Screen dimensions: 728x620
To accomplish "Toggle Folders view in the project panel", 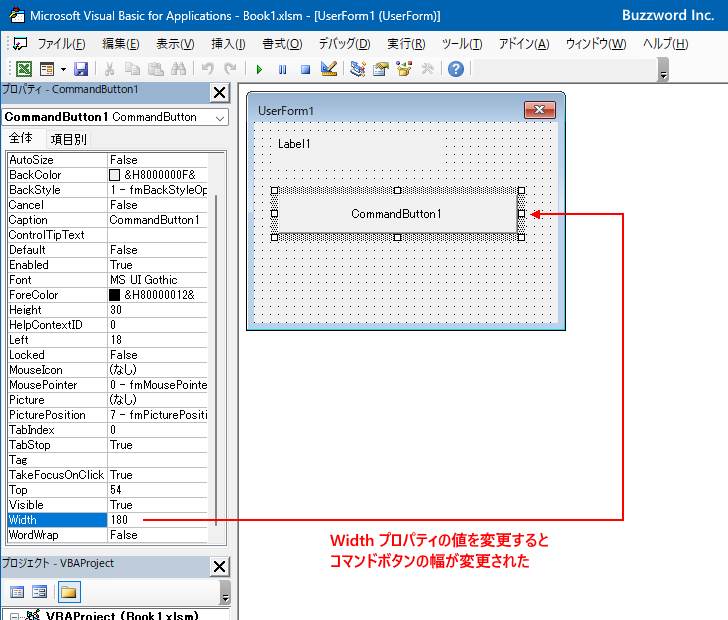I will 68,593.
